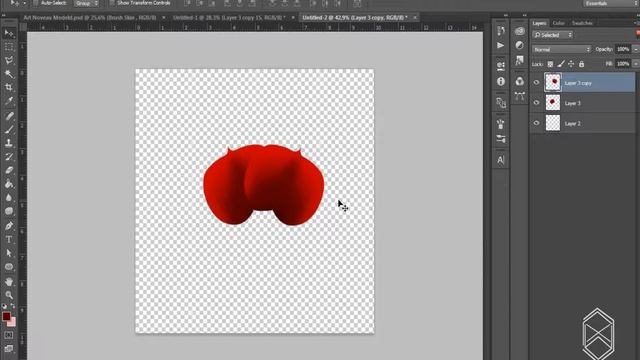Select the Healing Brush tool

pyautogui.click(x=9, y=116)
